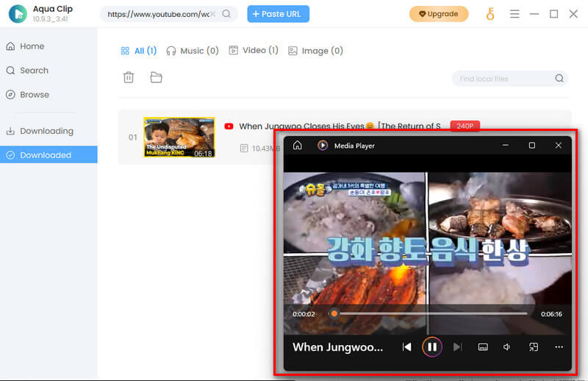Click the 240P quality badge
Image resolution: width=588 pixels, height=381 pixels.
[465, 126]
